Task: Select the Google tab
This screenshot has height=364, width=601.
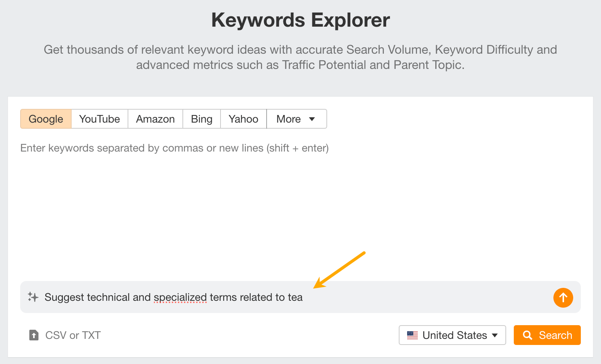Action: 45,119
